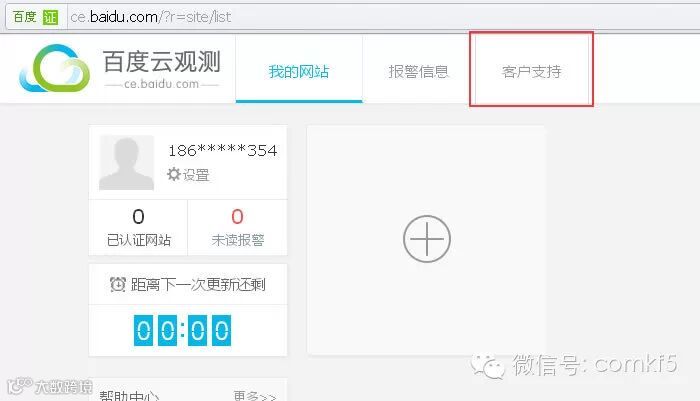700x401 pixels.
Task: Click the Baidu Cloud Observation cloud logo
Action: click(54, 68)
